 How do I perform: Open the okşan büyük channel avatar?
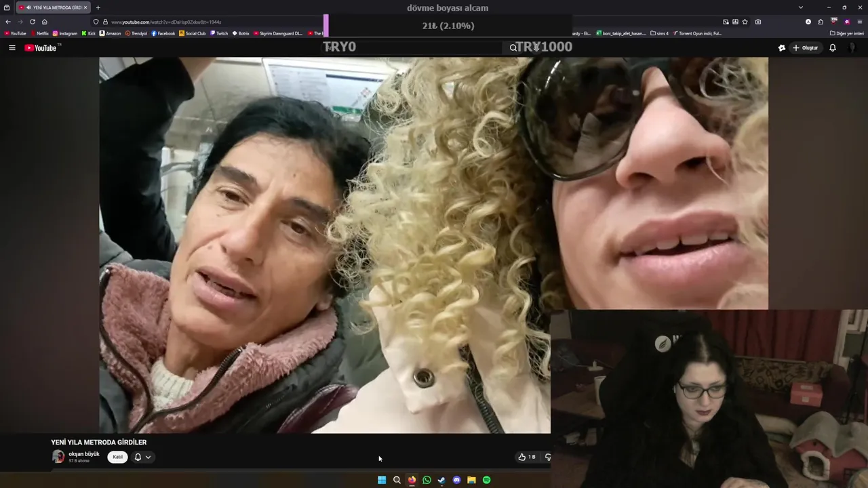pyautogui.click(x=58, y=457)
